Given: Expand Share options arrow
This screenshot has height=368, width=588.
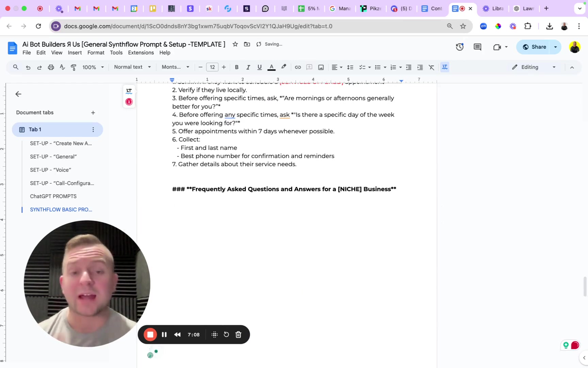Looking at the screenshot, I should 555,47.
